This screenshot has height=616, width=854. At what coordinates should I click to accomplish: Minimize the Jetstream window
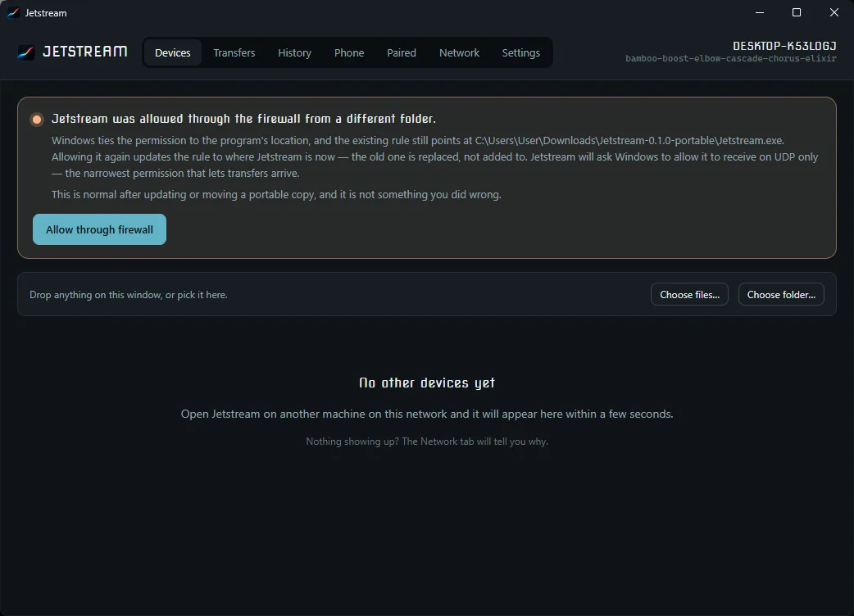760,12
